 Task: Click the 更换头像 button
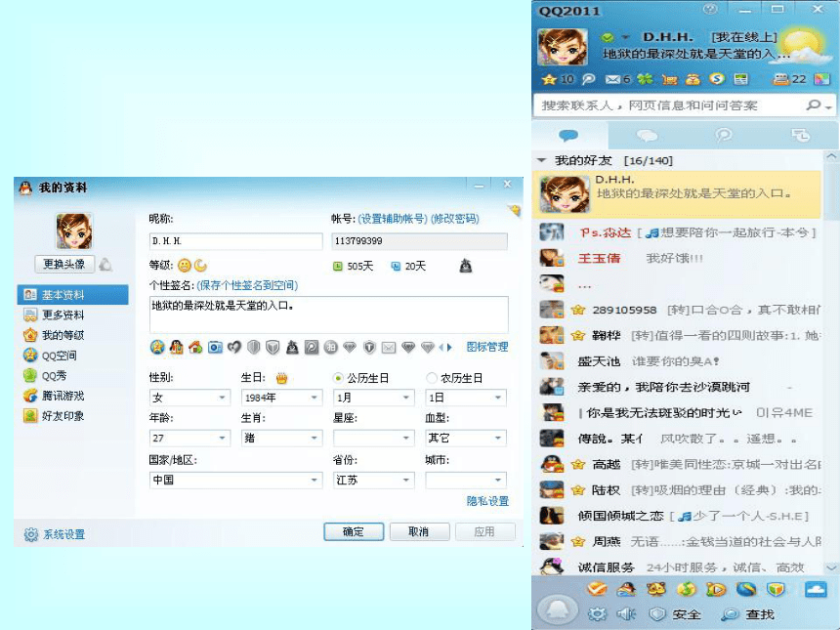coord(64,264)
